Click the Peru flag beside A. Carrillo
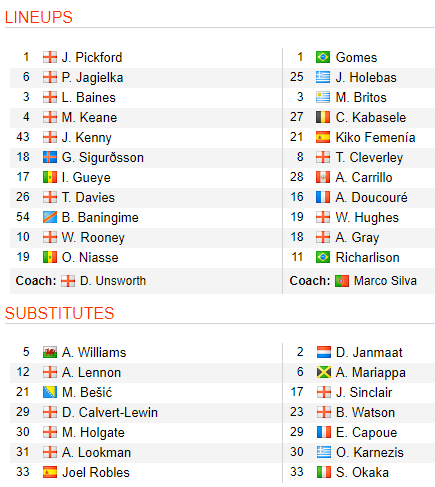The height and width of the screenshot is (487, 435). pyautogui.click(x=323, y=177)
